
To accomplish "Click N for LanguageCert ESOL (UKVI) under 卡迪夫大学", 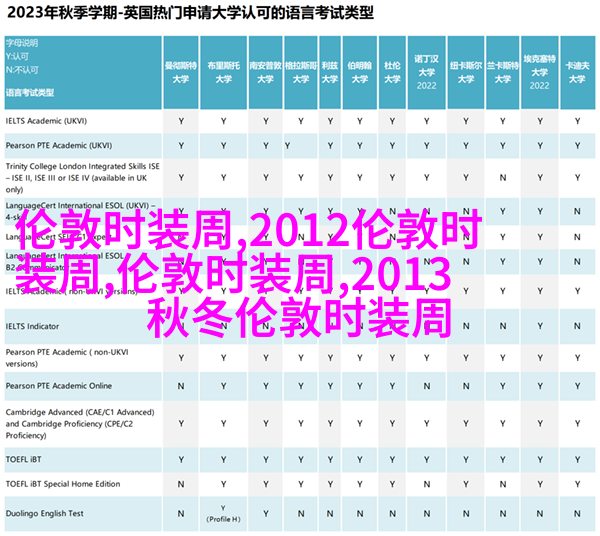I will (577, 211).
